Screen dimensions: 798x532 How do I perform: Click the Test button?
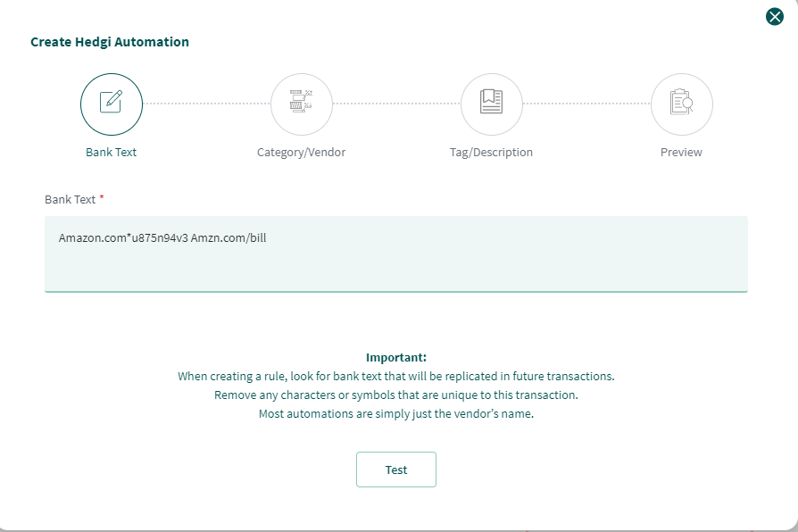tap(396, 470)
